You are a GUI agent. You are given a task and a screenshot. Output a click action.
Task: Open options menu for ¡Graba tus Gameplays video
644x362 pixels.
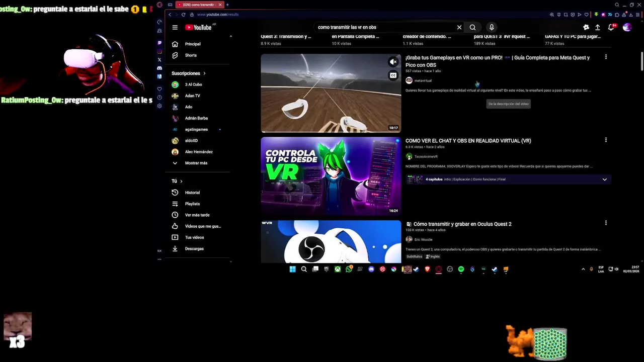click(x=606, y=57)
